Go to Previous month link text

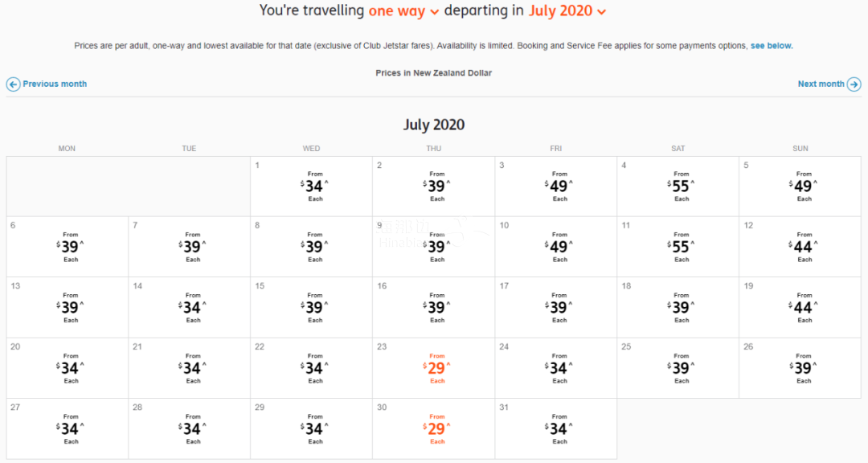(55, 84)
